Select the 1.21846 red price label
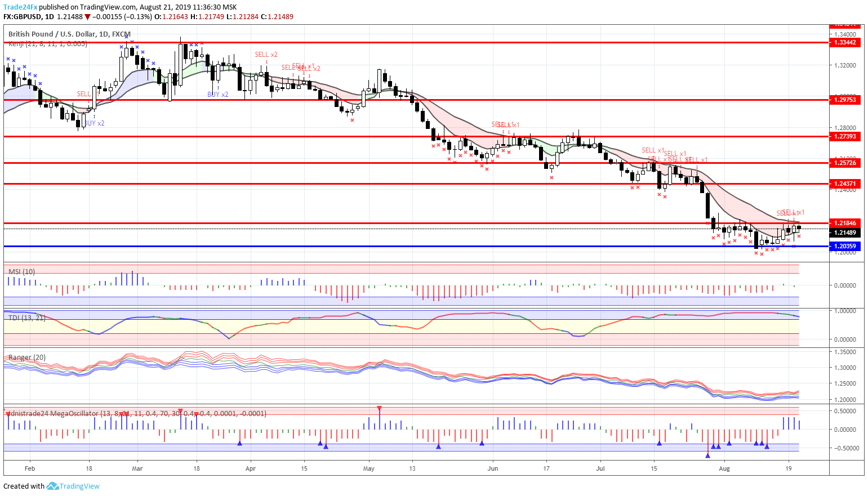The height and width of the screenshot is (496, 868). pos(845,223)
